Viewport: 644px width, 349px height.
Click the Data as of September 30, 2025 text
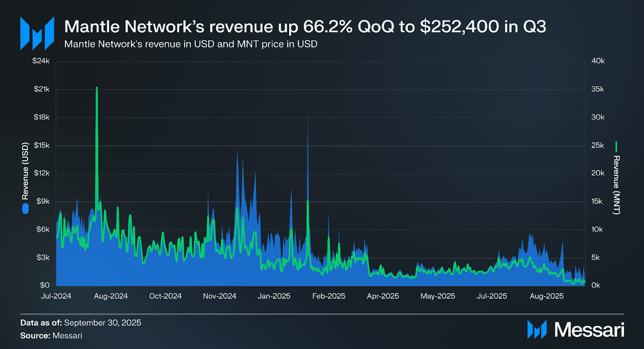(81, 323)
